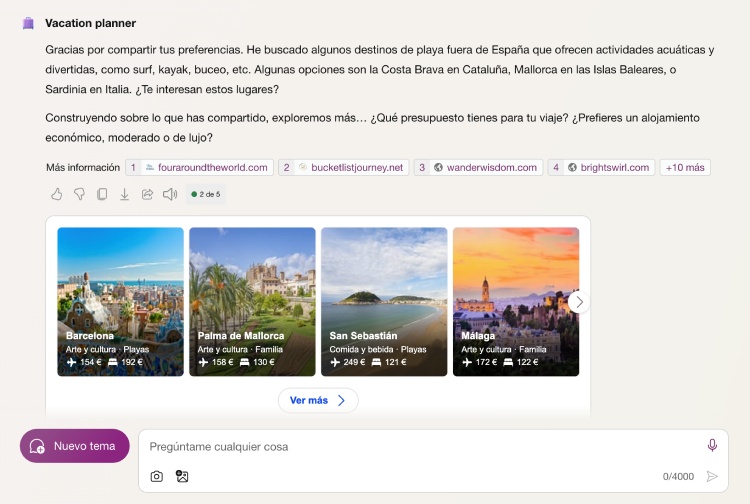Click Barcelona's "Arte y cultura · Playas" tags
Viewport: 750px width, 504px height.
[108, 349]
